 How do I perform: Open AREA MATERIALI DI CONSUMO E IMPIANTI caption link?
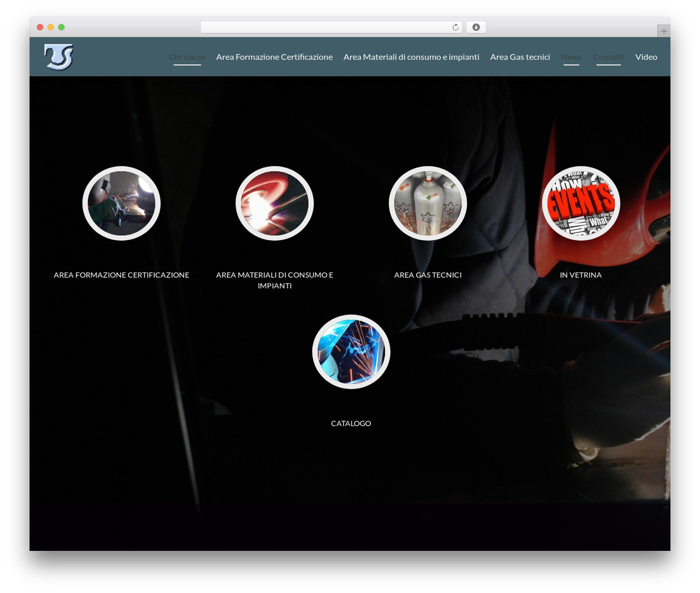(x=275, y=280)
